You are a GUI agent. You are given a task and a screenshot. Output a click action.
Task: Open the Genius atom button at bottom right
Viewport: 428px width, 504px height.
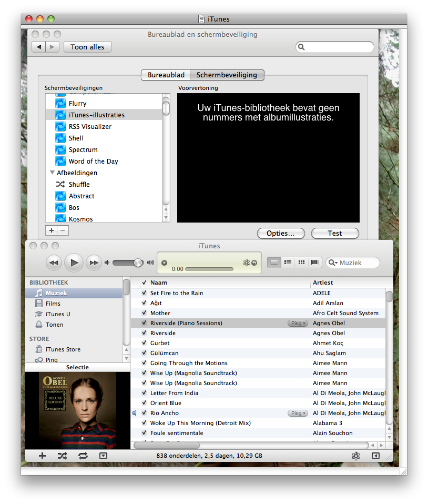click(x=355, y=456)
